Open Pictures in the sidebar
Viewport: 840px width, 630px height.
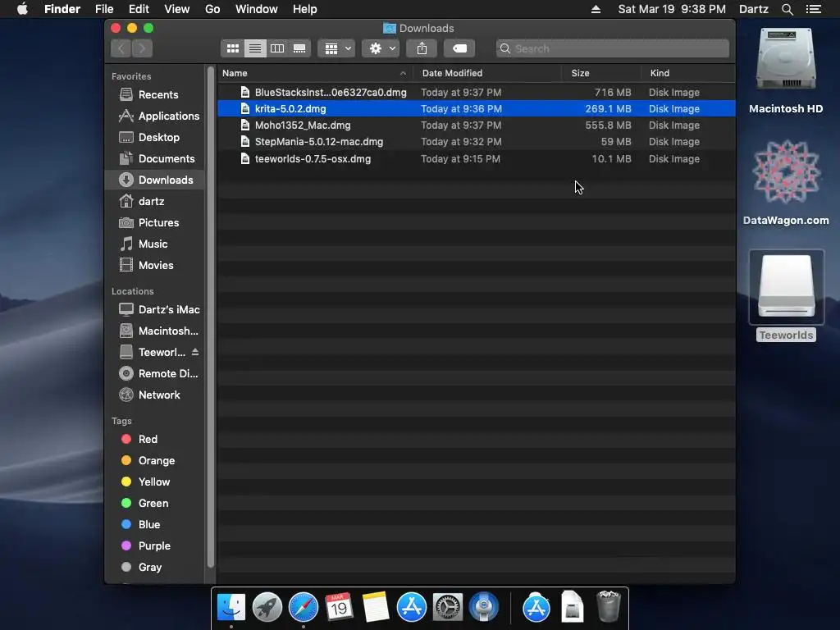(x=154, y=223)
